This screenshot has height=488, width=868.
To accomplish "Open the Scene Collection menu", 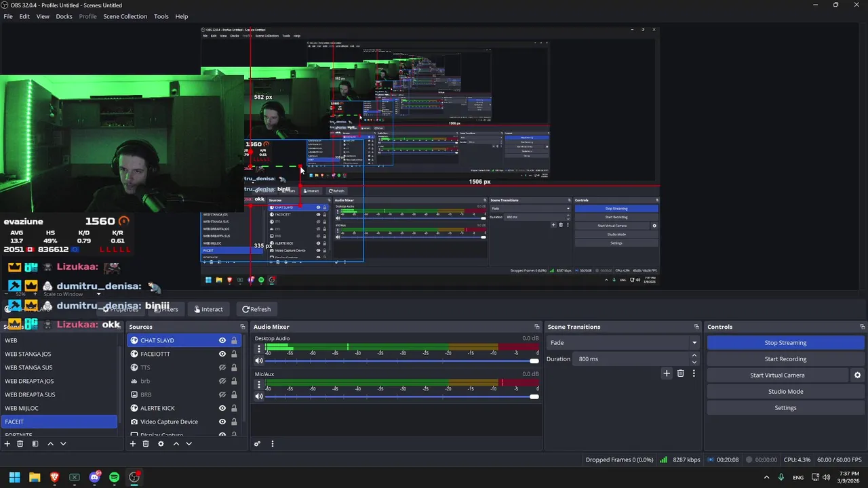I will click(125, 16).
